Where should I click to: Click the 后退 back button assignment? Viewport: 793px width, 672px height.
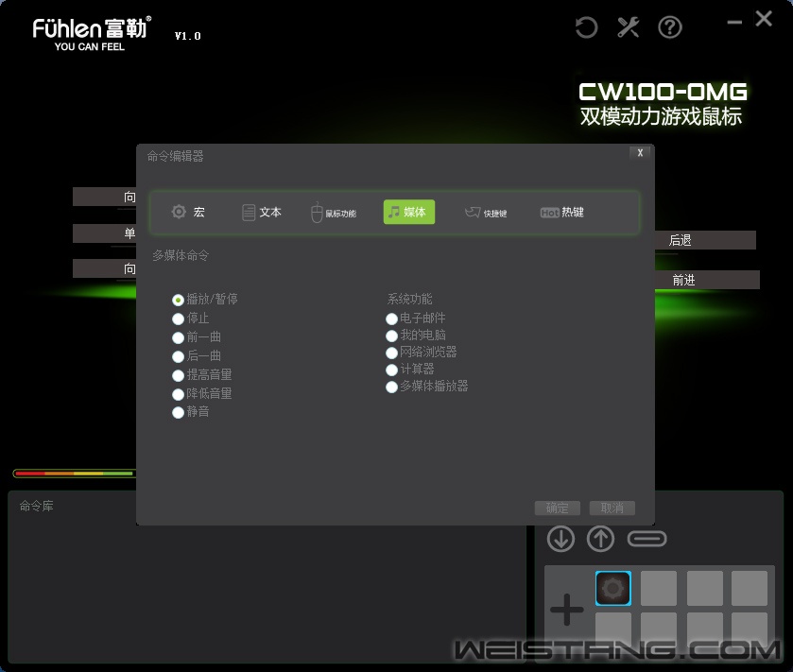pos(705,240)
